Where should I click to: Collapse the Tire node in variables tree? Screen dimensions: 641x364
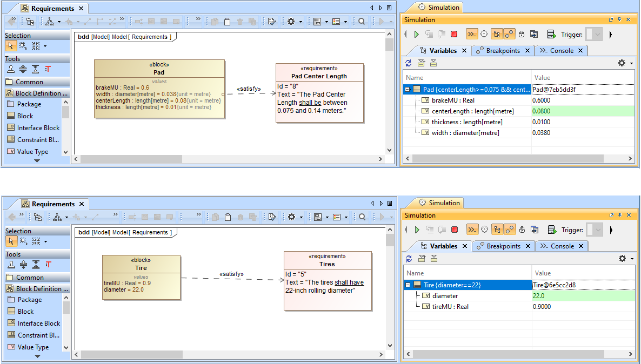[x=408, y=285]
